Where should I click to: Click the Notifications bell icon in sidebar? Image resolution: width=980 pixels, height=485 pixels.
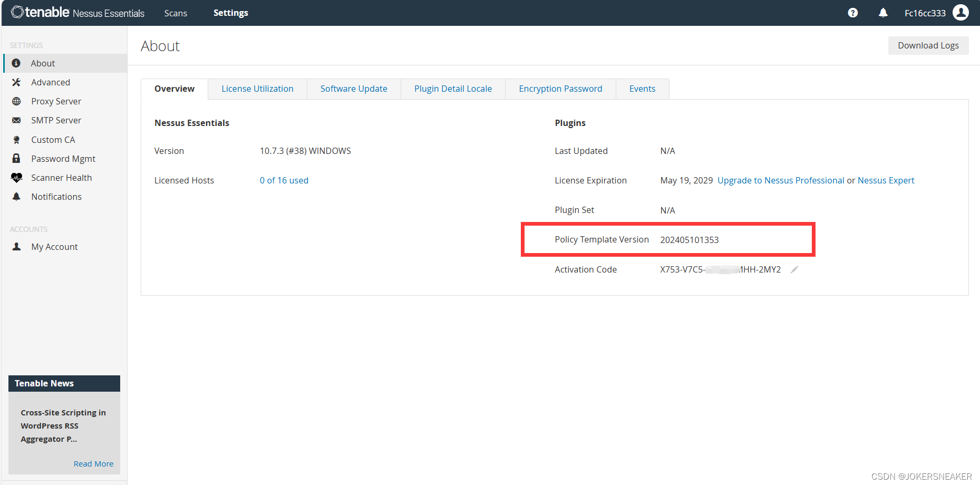click(16, 197)
